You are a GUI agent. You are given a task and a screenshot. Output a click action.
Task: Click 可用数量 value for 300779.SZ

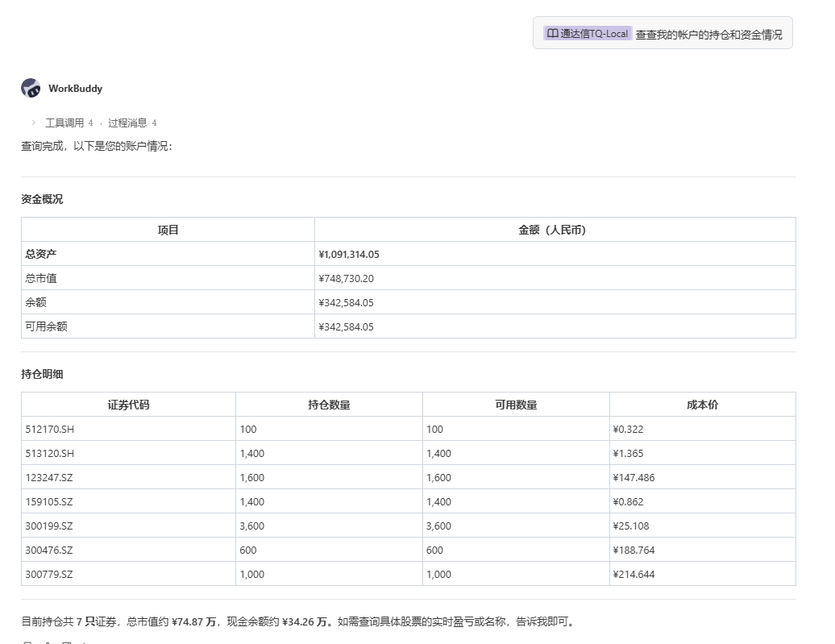pos(438,574)
